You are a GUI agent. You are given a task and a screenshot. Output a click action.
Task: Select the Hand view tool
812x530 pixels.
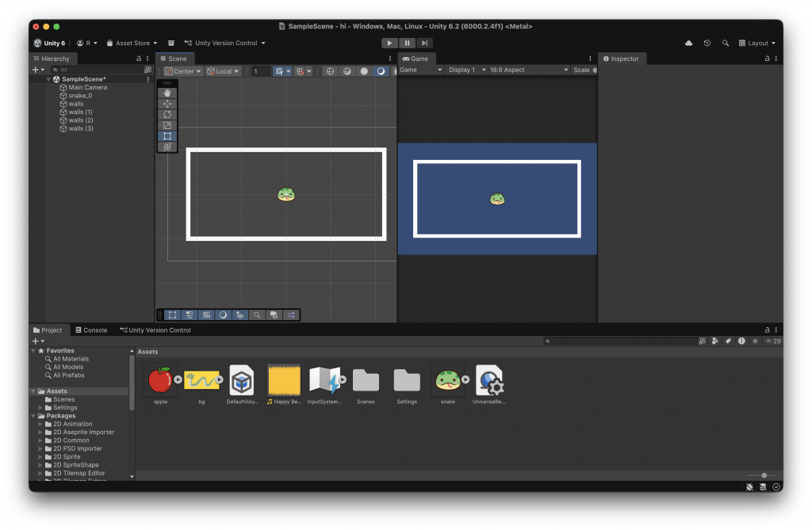pyautogui.click(x=167, y=93)
